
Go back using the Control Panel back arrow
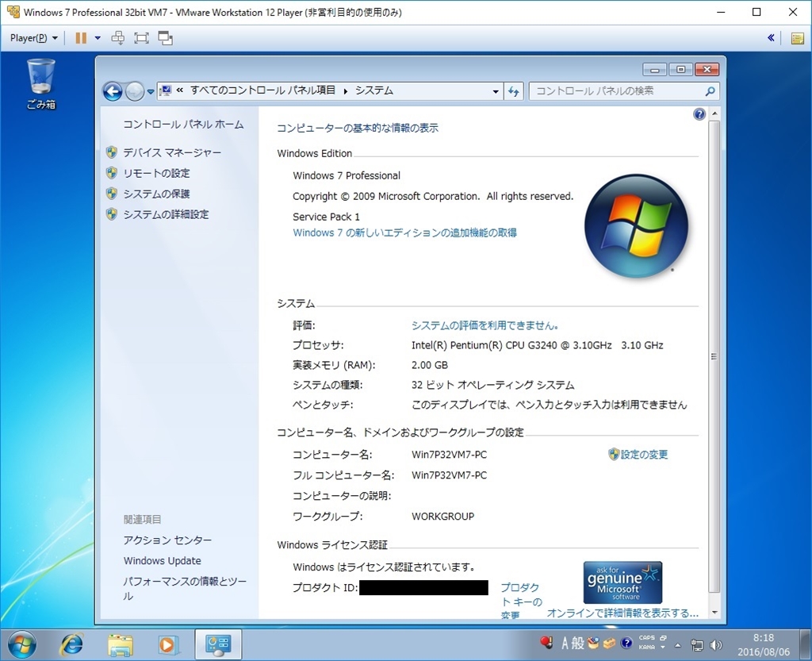113,92
